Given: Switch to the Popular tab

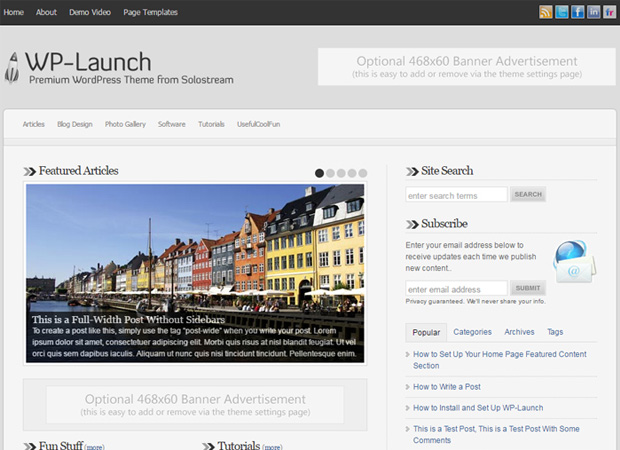Looking at the screenshot, I should [426, 333].
